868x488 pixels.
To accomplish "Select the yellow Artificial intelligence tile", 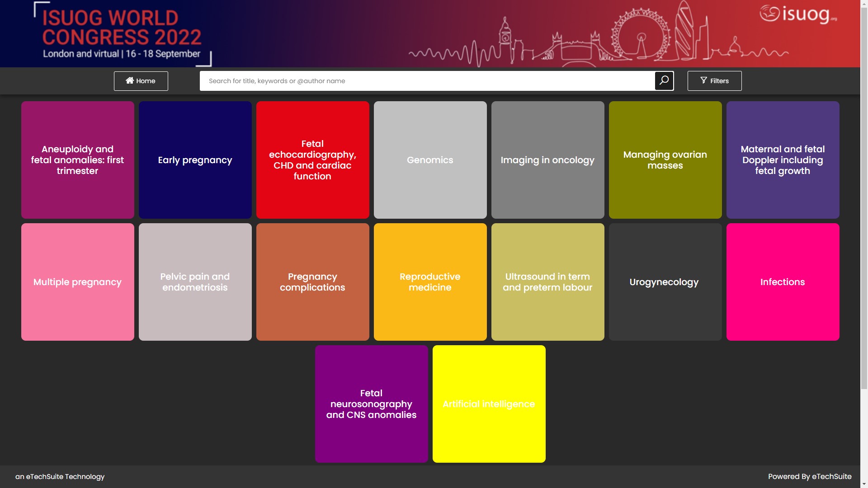I will (x=489, y=404).
